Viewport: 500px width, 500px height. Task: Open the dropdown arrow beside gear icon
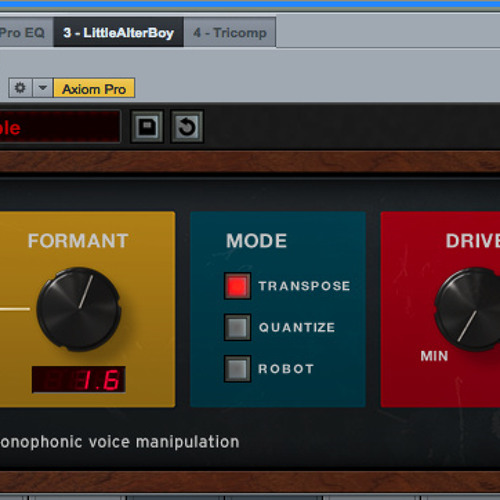tap(43, 88)
